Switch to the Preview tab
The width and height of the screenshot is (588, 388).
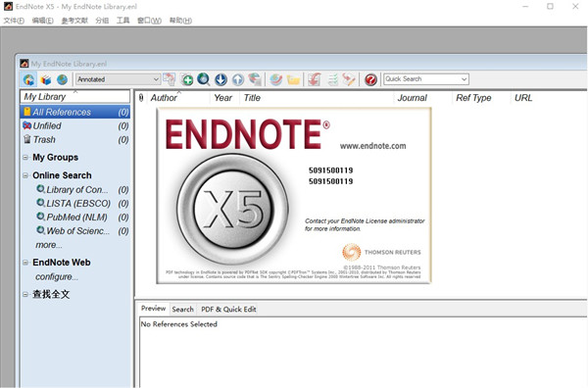pyautogui.click(x=154, y=309)
